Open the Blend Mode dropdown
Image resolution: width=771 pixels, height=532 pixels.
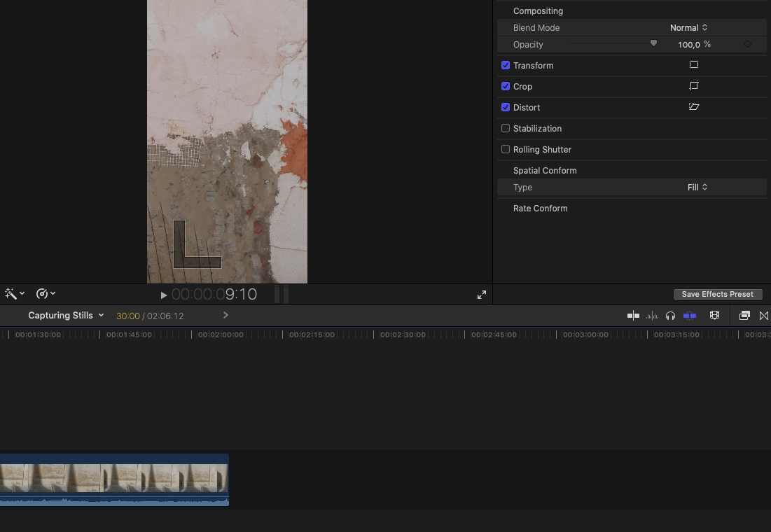pos(688,28)
